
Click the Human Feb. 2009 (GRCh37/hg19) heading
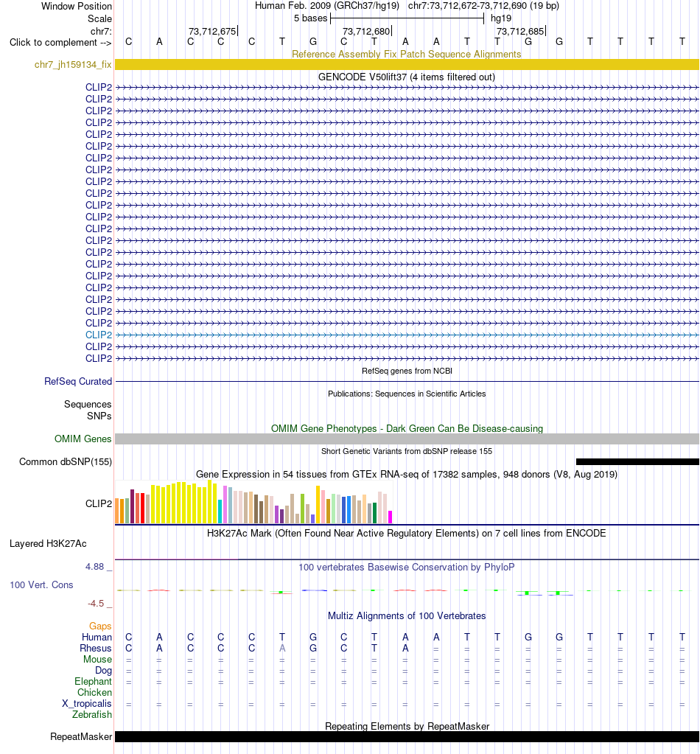327,6
